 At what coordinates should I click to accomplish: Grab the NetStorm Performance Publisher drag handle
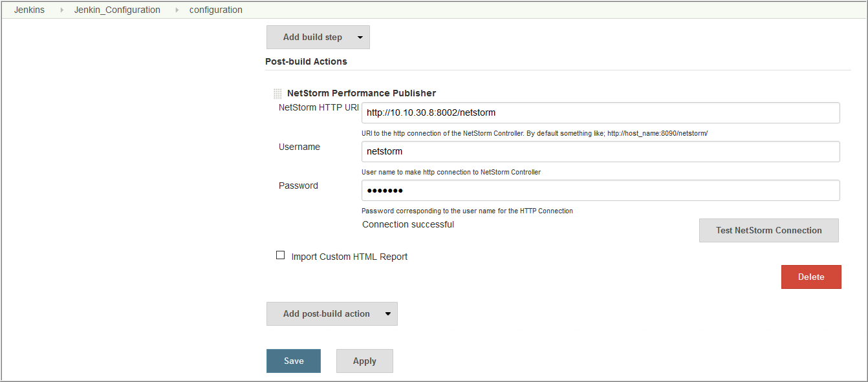click(x=277, y=94)
